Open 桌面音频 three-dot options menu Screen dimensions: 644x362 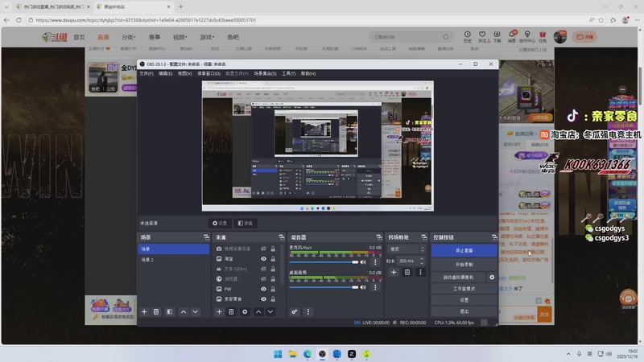point(374,286)
